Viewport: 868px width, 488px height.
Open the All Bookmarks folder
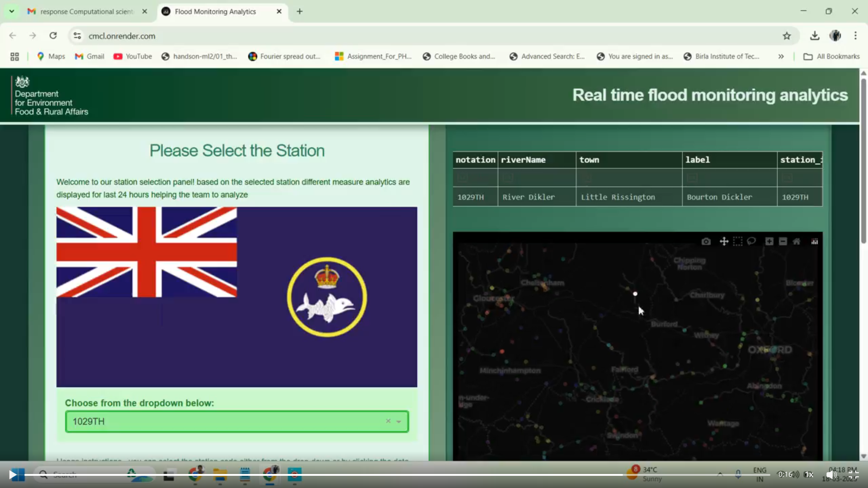pyautogui.click(x=831, y=56)
